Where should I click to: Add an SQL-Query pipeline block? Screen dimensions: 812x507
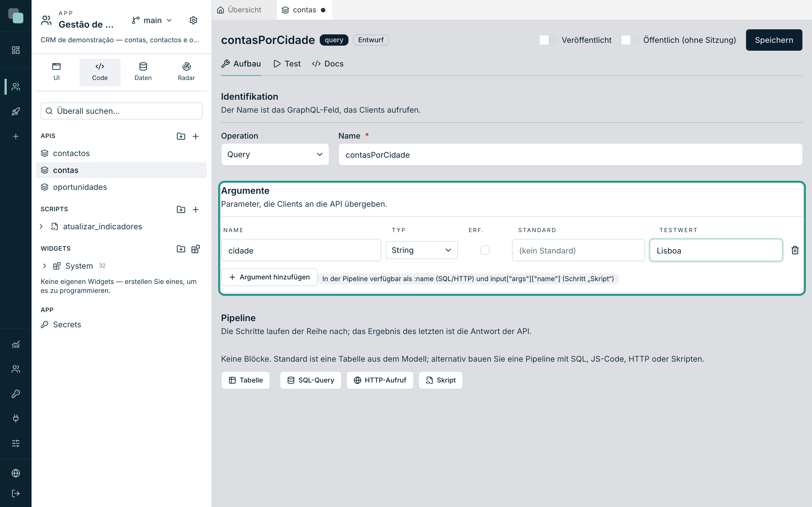pos(310,380)
